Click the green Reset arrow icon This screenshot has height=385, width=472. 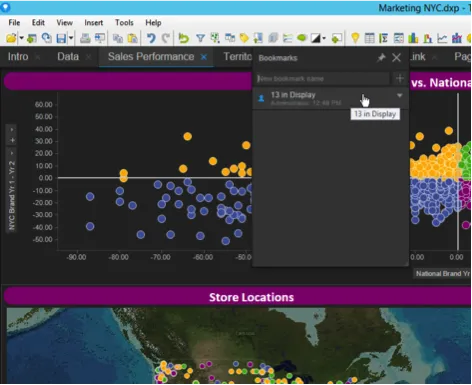[183, 38]
